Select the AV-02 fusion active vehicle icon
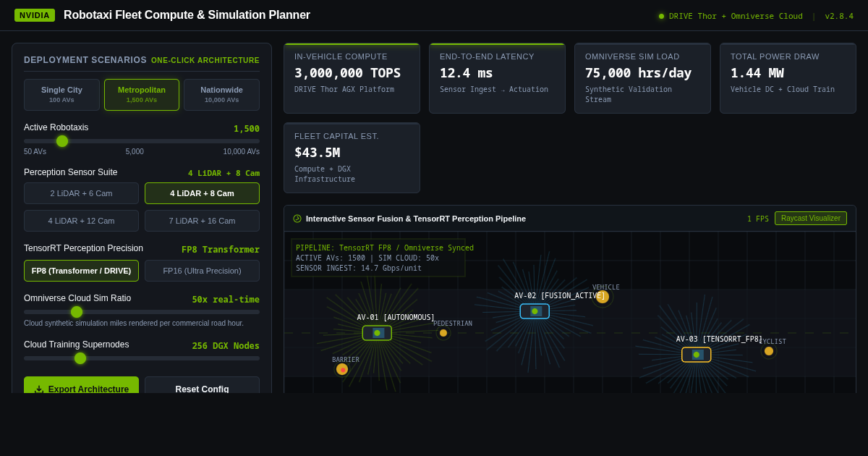The image size is (868, 456). (535, 311)
